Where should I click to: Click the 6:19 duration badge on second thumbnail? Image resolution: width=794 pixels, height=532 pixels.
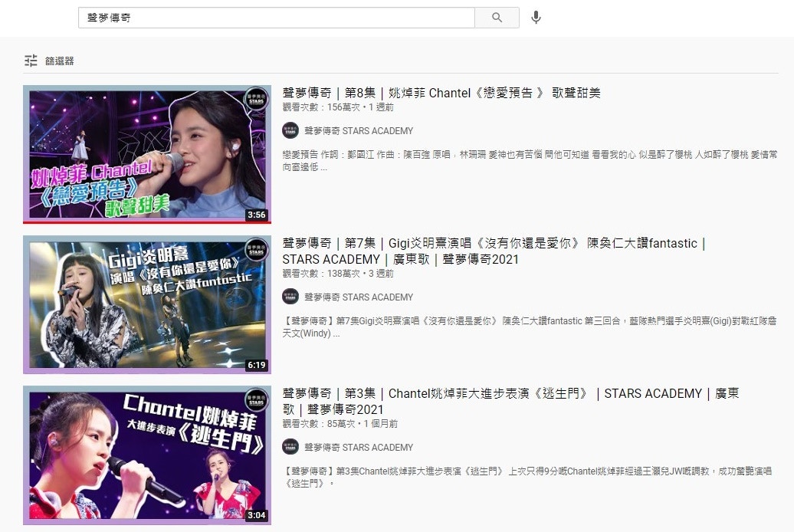pyautogui.click(x=256, y=365)
